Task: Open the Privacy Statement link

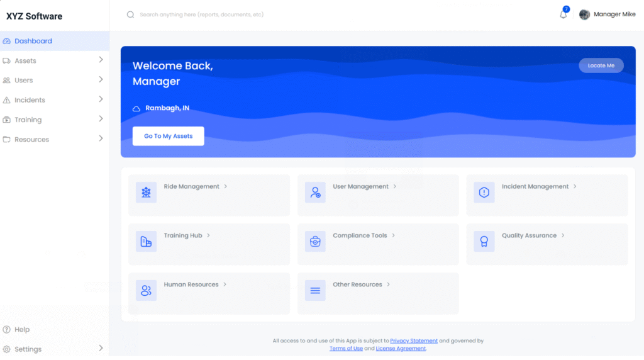Action: pos(413,340)
